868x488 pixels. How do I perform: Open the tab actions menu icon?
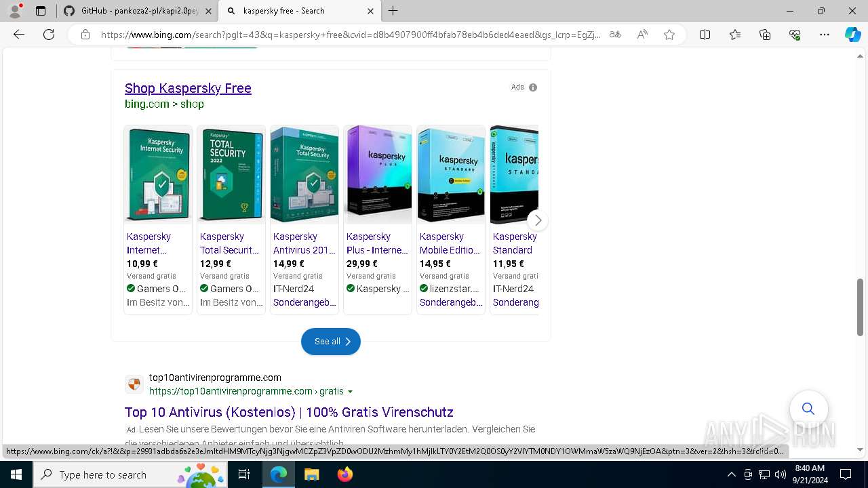tap(41, 11)
